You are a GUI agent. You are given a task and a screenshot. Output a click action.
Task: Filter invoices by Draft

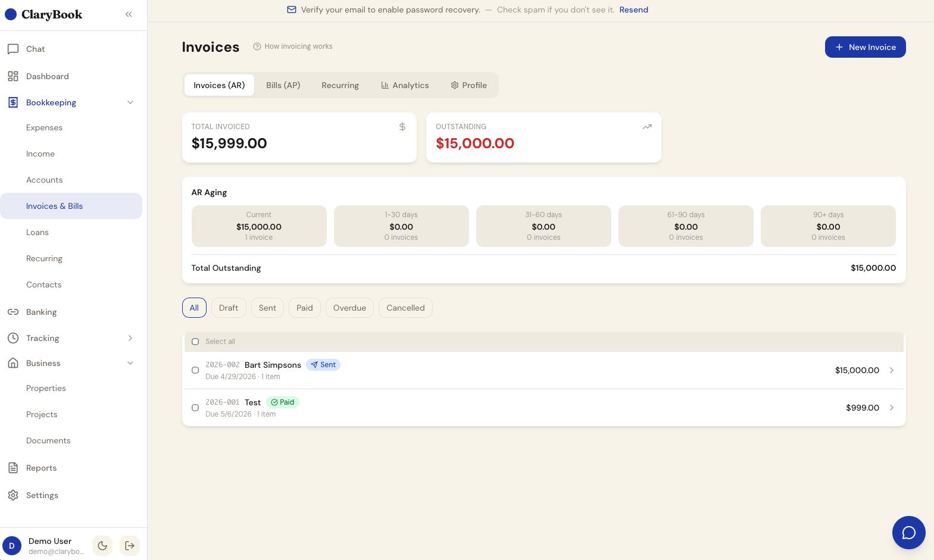[x=229, y=308]
